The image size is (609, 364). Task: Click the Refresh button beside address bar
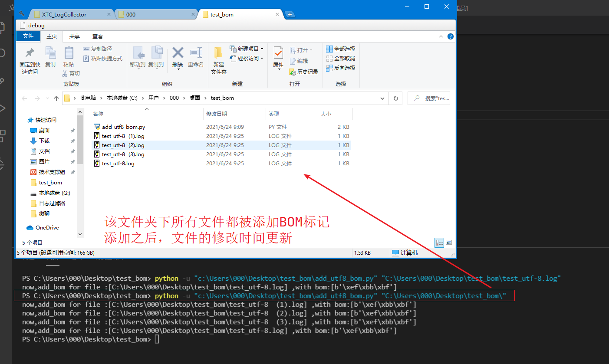395,98
